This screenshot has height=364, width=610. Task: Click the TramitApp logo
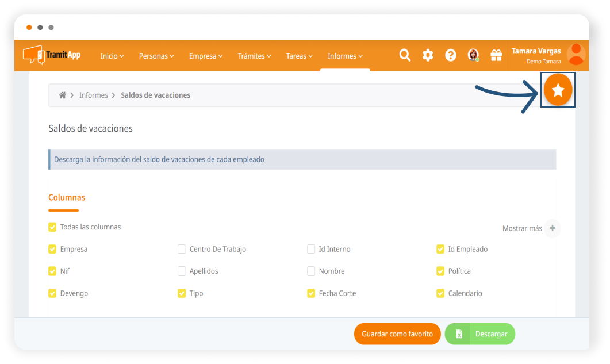click(52, 55)
